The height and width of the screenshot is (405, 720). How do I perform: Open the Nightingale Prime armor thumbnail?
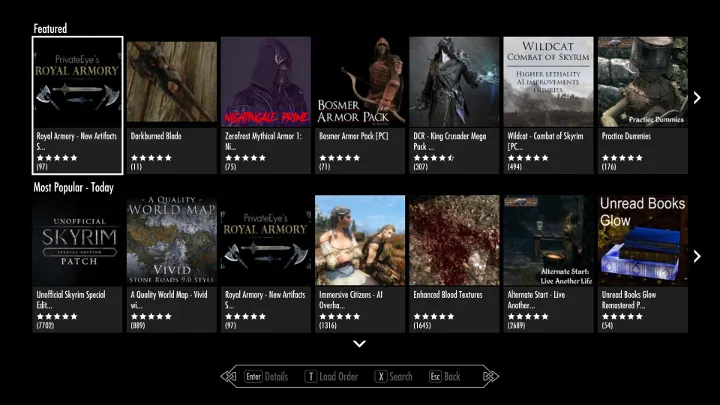[x=266, y=82]
